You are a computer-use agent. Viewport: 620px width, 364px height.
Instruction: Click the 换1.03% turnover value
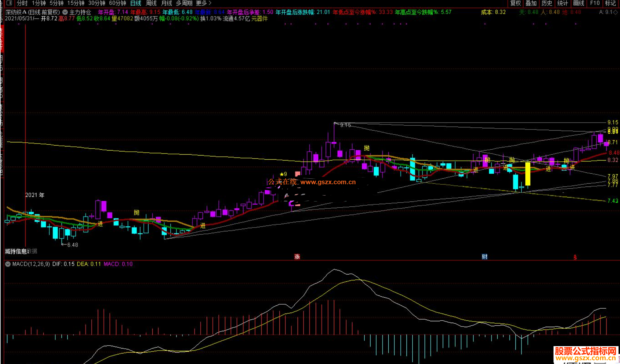click(x=211, y=18)
